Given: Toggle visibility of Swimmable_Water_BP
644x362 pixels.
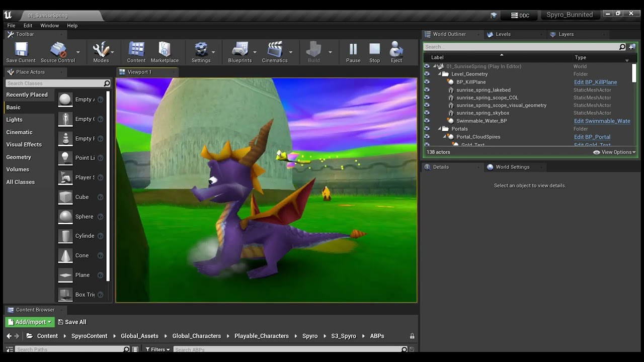Looking at the screenshot, I should [x=427, y=121].
